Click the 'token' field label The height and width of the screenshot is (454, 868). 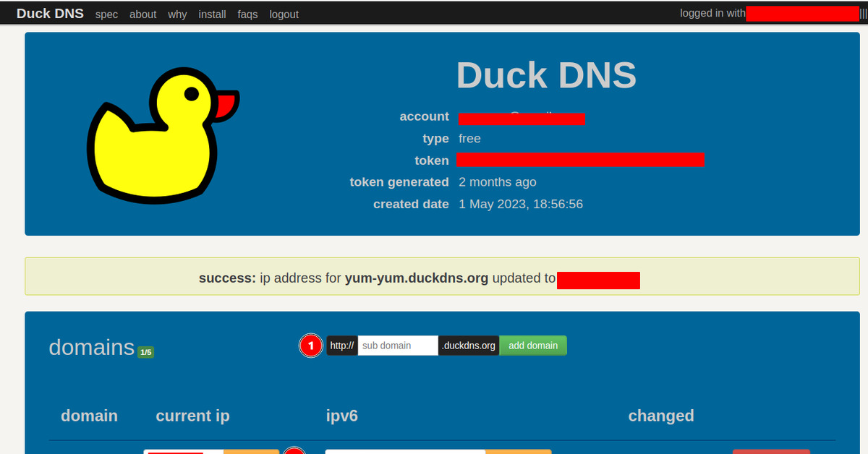[432, 160]
